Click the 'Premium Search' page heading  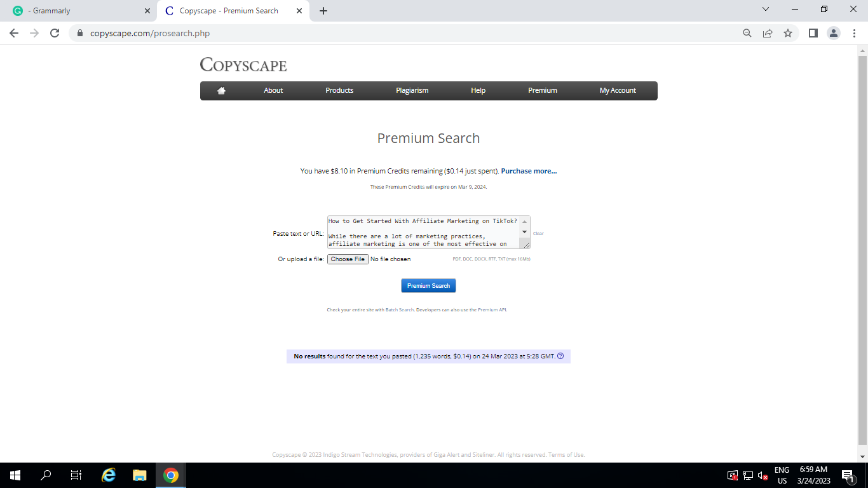(428, 139)
